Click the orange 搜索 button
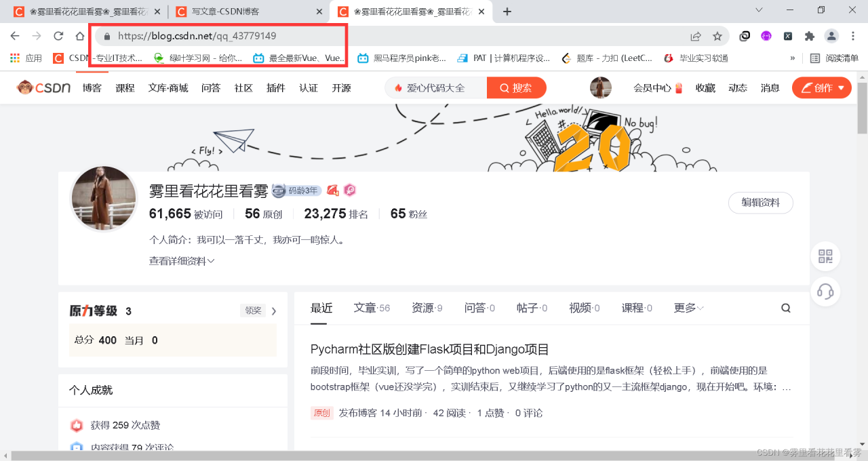 coord(516,87)
